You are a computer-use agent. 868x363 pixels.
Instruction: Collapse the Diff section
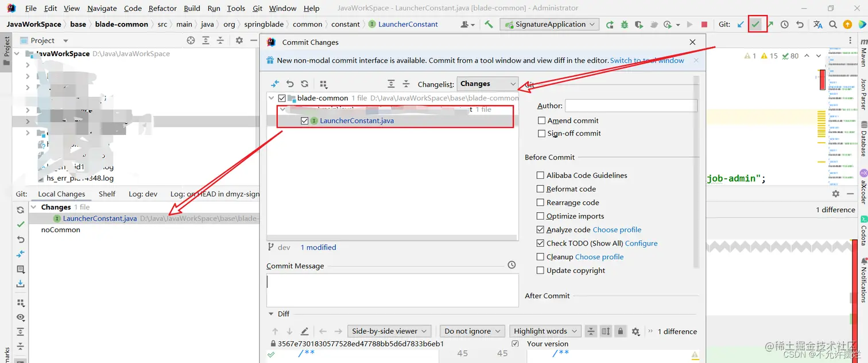pyautogui.click(x=271, y=314)
